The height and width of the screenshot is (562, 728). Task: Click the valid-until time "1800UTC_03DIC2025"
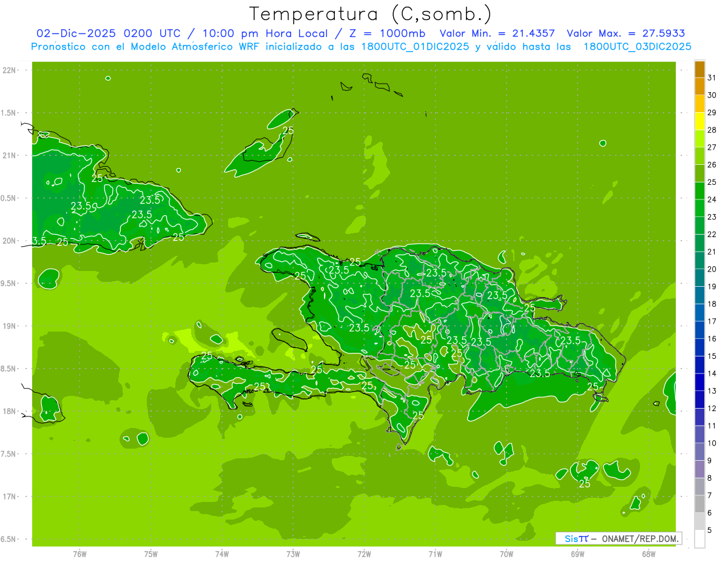pos(638,47)
